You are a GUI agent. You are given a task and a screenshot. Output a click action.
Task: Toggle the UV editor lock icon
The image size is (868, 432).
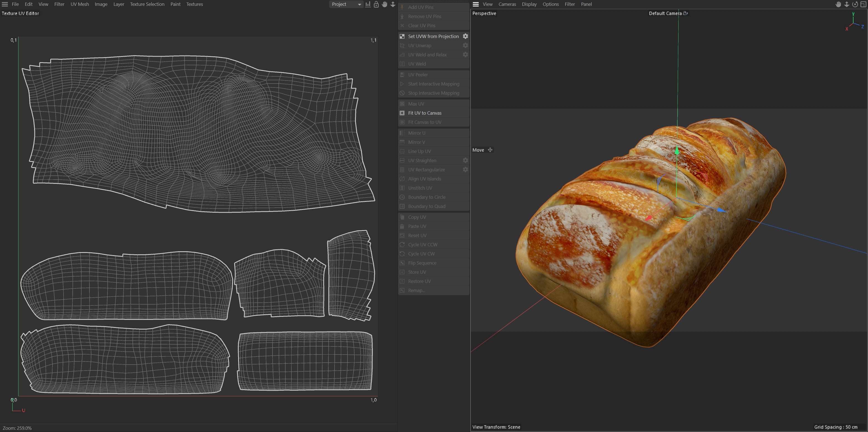click(x=376, y=4)
